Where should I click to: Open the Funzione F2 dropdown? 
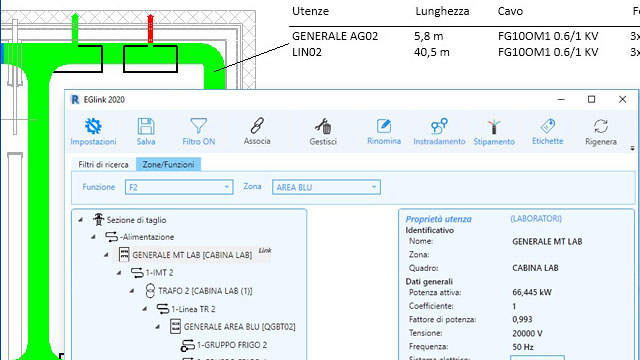tap(179, 187)
